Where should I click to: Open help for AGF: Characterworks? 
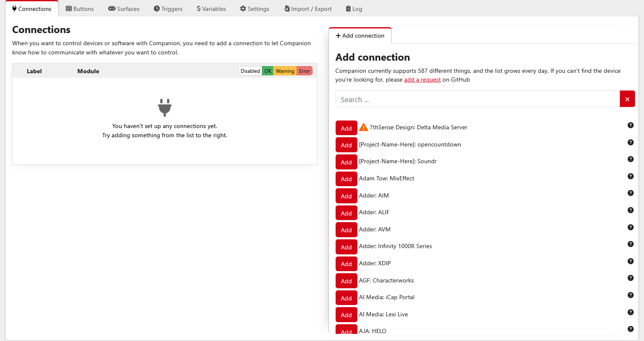(x=630, y=278)
